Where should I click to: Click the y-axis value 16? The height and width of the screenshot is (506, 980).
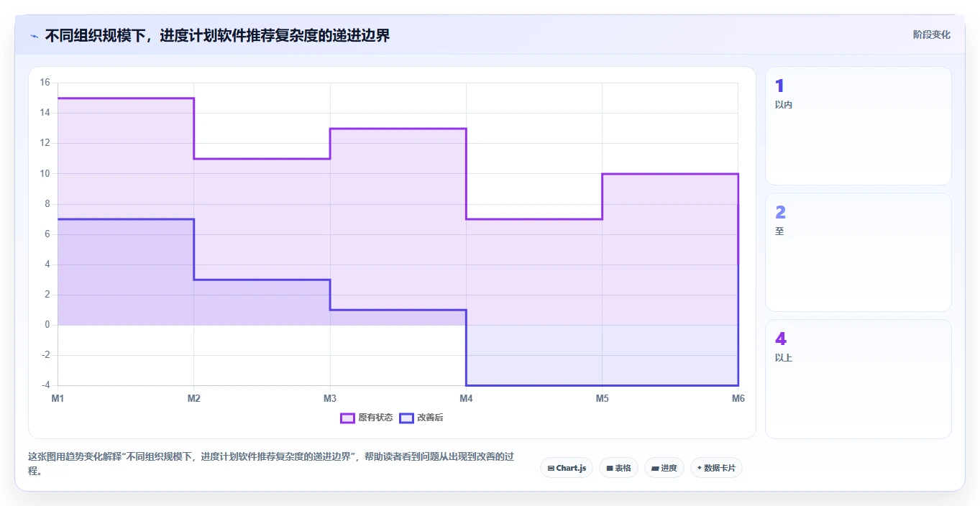[x=45, y=83]
